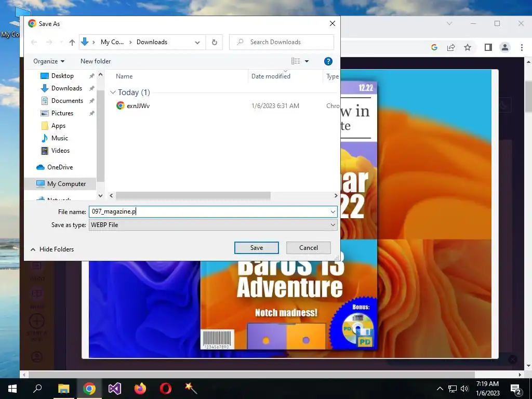Open the address path history dropdown
This screenshot has width=532, height=399.
point(197,42)
